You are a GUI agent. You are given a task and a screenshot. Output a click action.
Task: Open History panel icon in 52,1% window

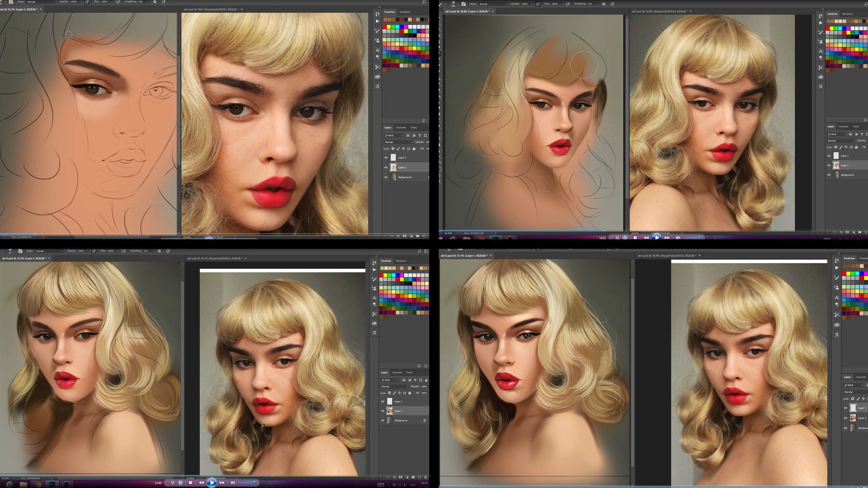pyautogui.click(x=377, y=14)
